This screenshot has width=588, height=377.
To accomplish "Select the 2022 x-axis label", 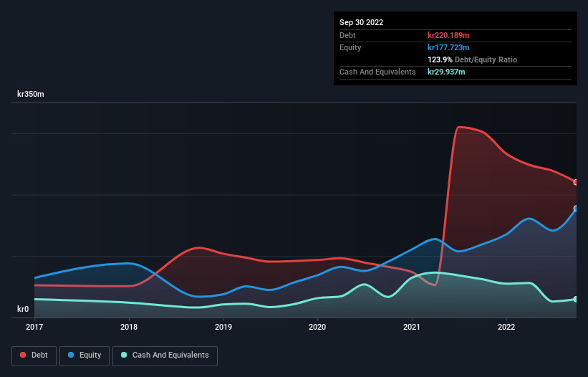I will coord(506,327).
